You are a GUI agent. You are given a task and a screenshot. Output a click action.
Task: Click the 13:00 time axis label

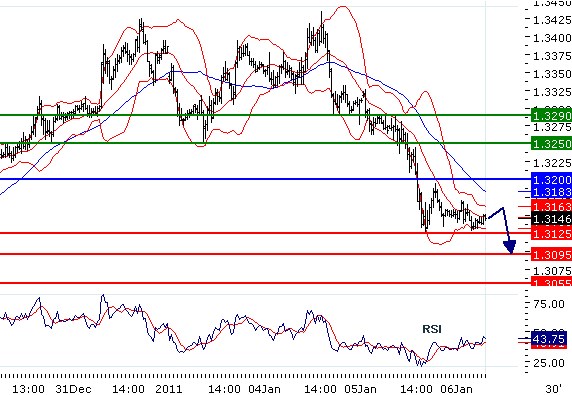(28, 389)
